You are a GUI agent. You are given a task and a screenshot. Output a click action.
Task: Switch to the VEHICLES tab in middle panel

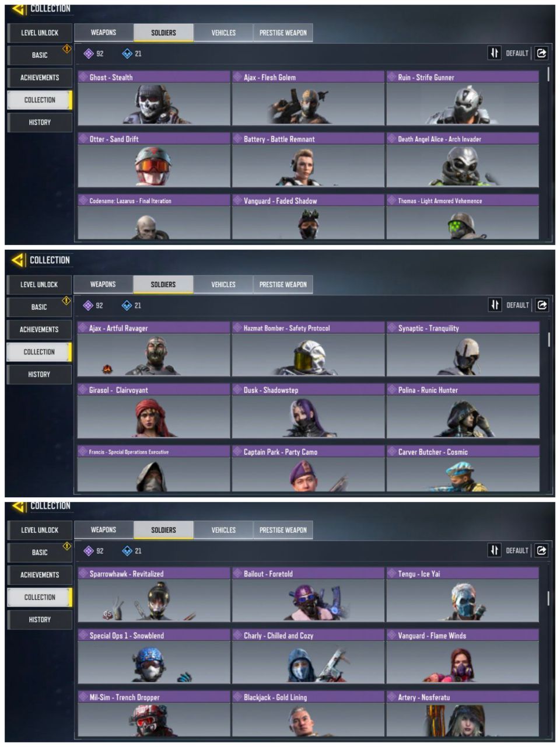tap(223, 285)
